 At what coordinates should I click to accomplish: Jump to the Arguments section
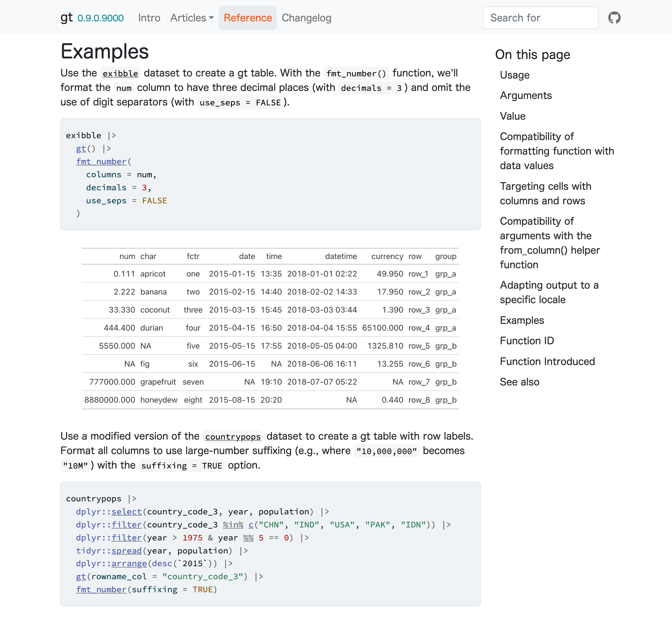click(526, 96)
